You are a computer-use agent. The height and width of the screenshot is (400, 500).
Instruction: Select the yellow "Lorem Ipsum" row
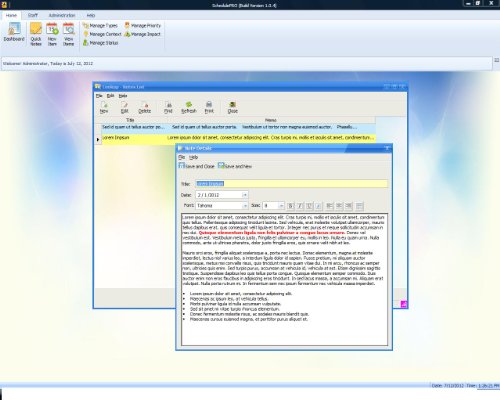pyautogui.click(x=239, y=138)
